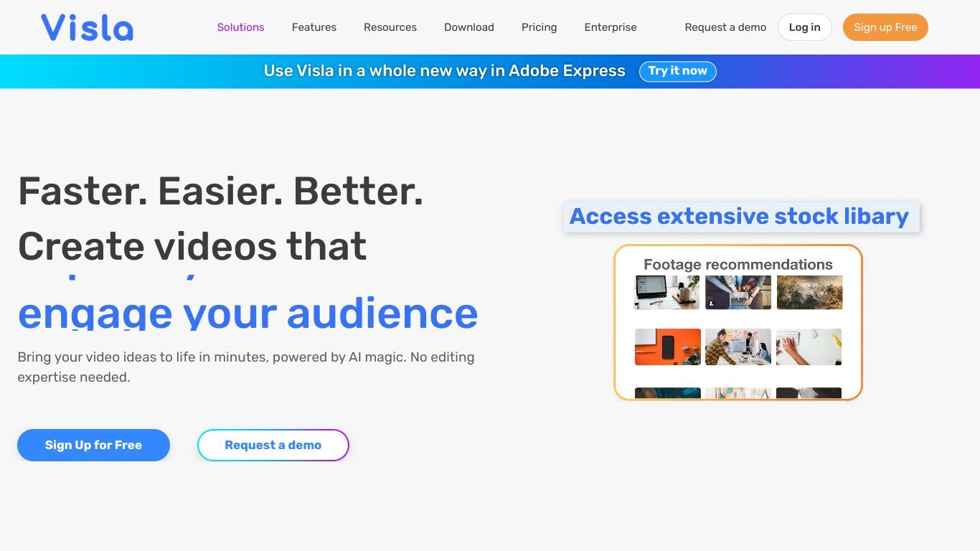The height and width of the screenshot is (551, 980).
Task: Click Try it now in banner
Action: coord(677,71)
